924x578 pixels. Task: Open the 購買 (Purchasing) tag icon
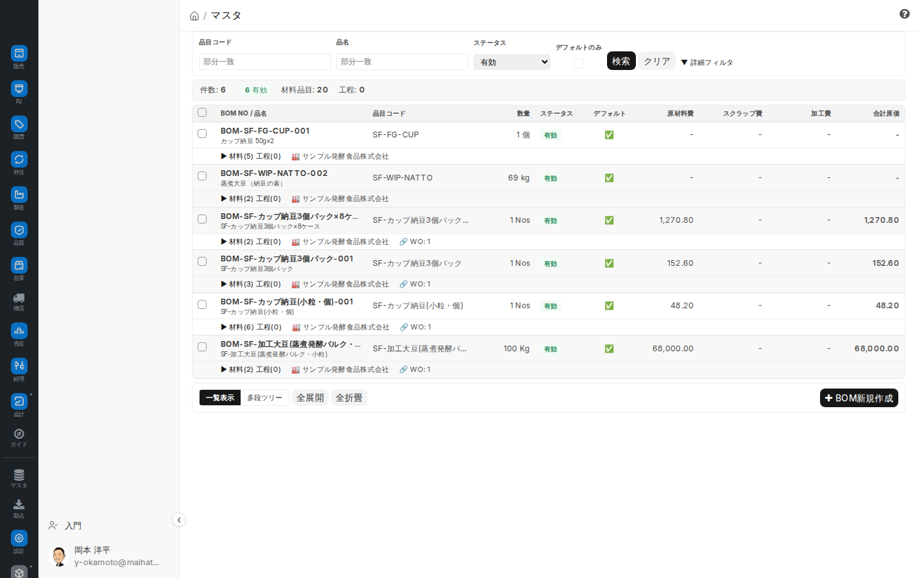coord(19,124)
